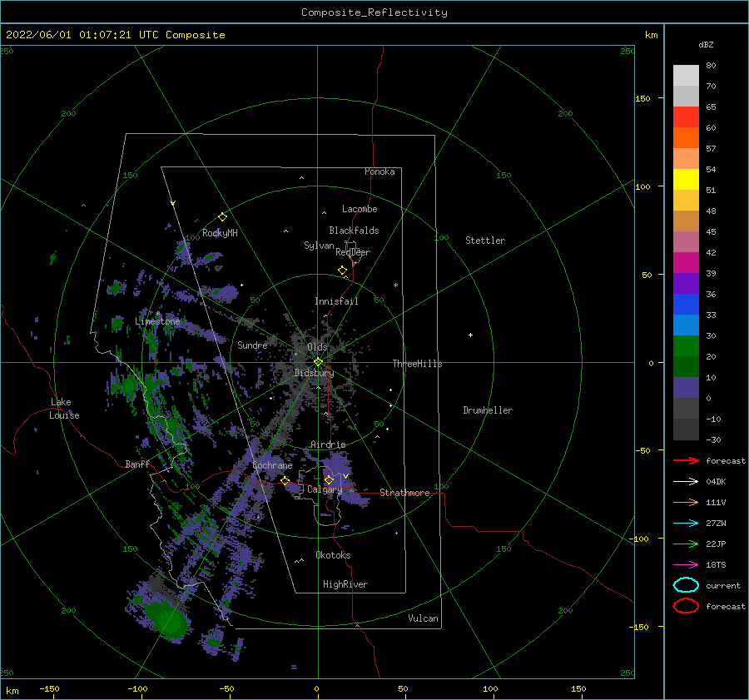Viewport: 749px width, 700px height.
Task: Click the RedDeer city label
Action: (x=353, y=252)
